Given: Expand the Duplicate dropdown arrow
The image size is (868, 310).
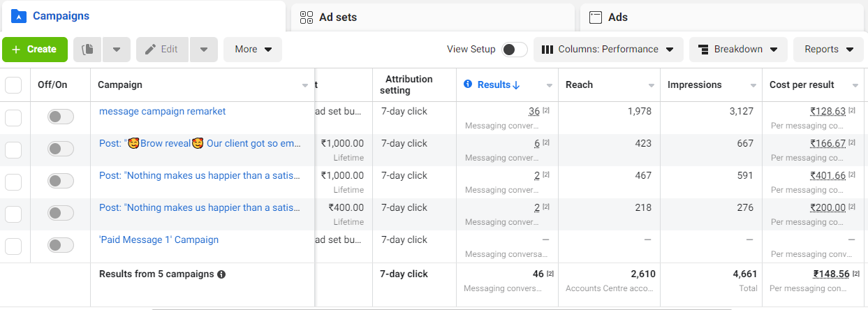Looking at the screenshot, I should pos(117,50).
